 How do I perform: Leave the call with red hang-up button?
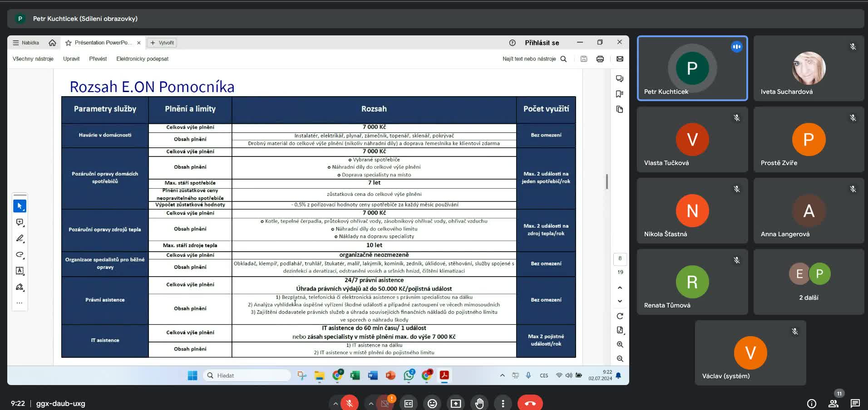pyautogui.click(x=530, y=403)
